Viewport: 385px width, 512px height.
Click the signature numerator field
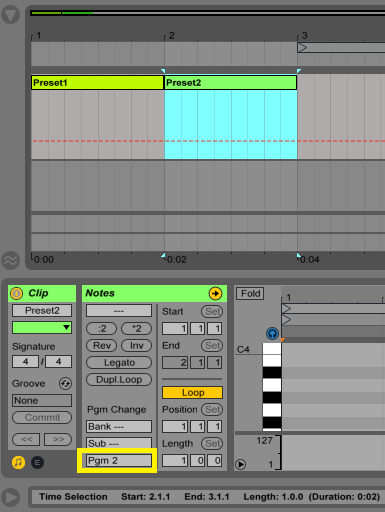pos(25,361)
